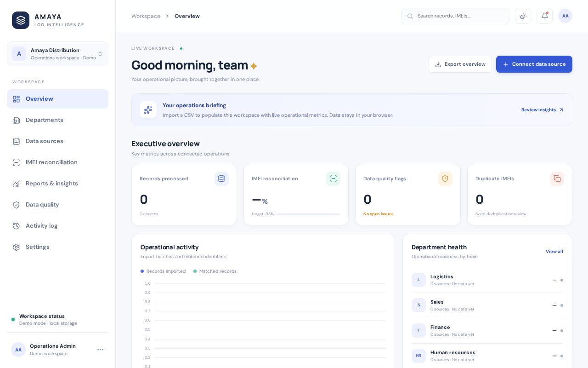Click the Records processed database icon
The image size is (588, 368).
(221, 178)
